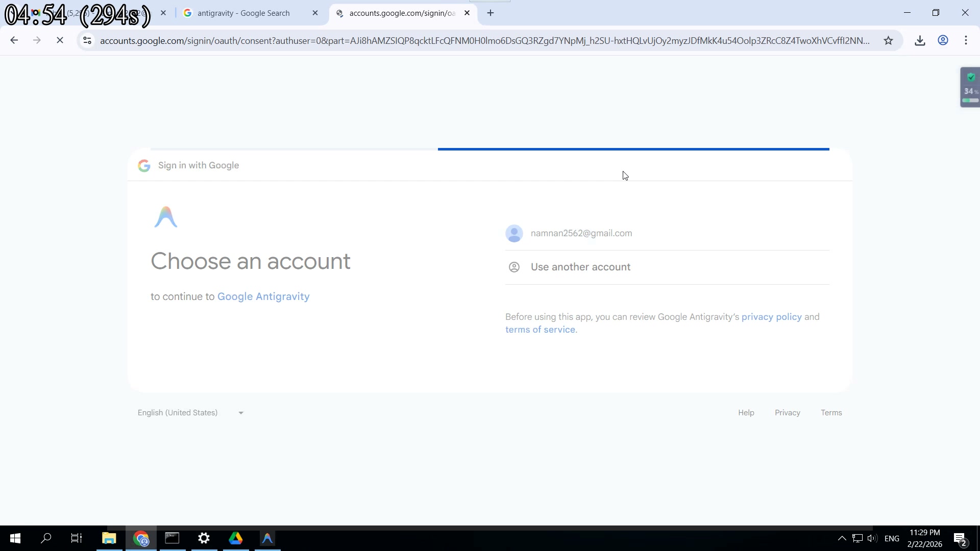The image size is (980, 551).
Task: Show hidden system tray icons chevron
Action: click(842, 538)
